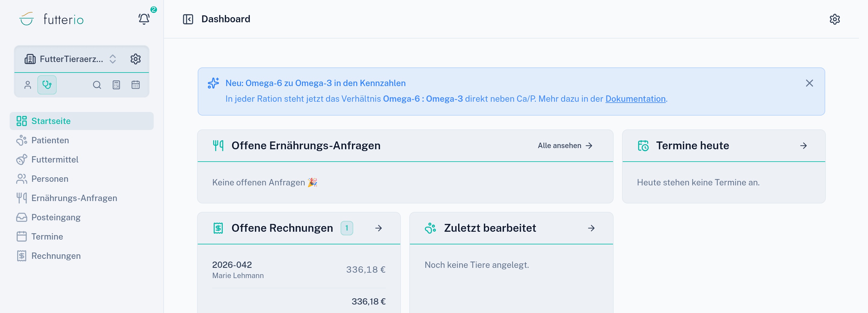Open Ernährungs-Anfragen in the sidebar
Image resolution: width=868 pixels, height=313 pixels.
coord(82,198)
